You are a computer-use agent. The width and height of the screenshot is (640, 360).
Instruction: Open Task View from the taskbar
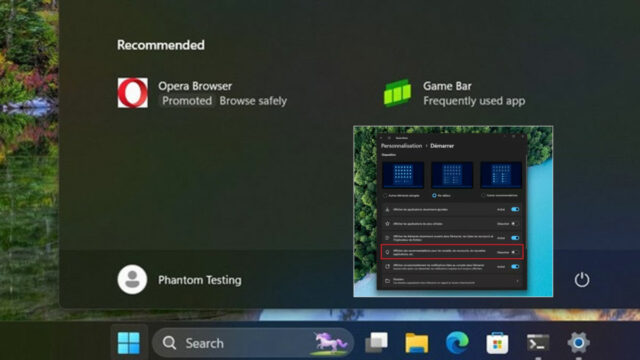coord(376,342)
